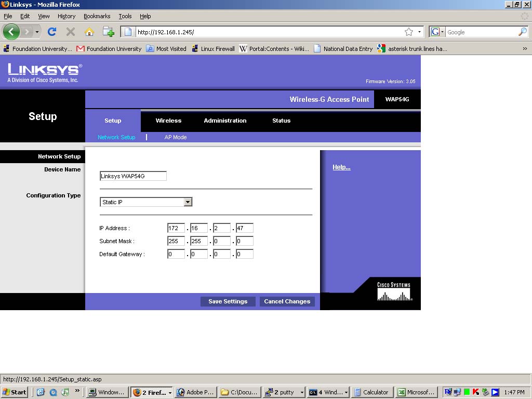Screen dimensions: 532x399
Task: Click the search magnifier icon
Action: click(x=523, y=32)
